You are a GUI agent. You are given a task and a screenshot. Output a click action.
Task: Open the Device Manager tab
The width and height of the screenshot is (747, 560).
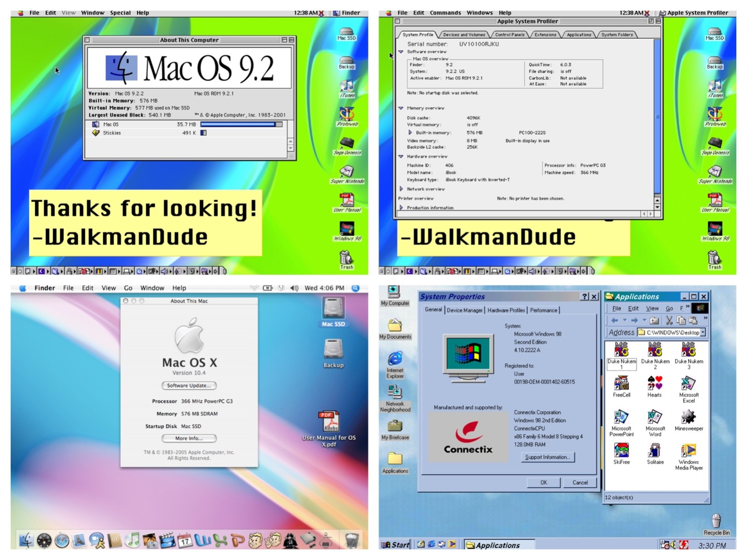[x=464, y=310]
